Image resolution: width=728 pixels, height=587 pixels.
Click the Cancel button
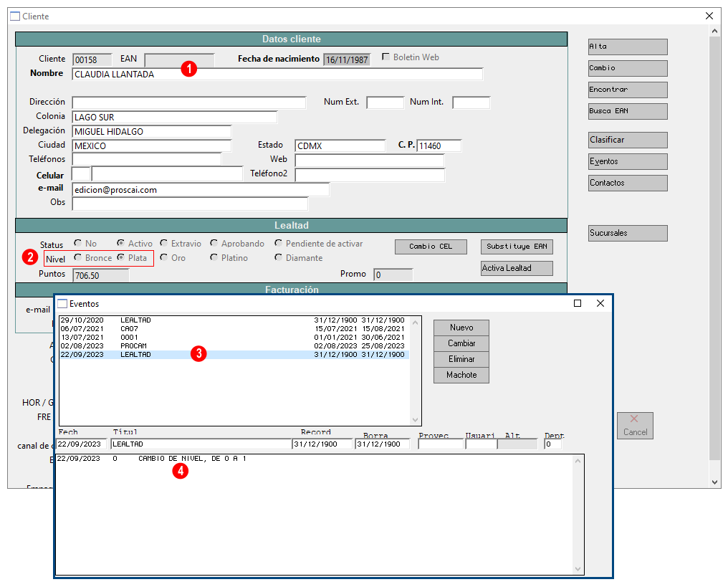pyautogui.click(x=635, y=426)
